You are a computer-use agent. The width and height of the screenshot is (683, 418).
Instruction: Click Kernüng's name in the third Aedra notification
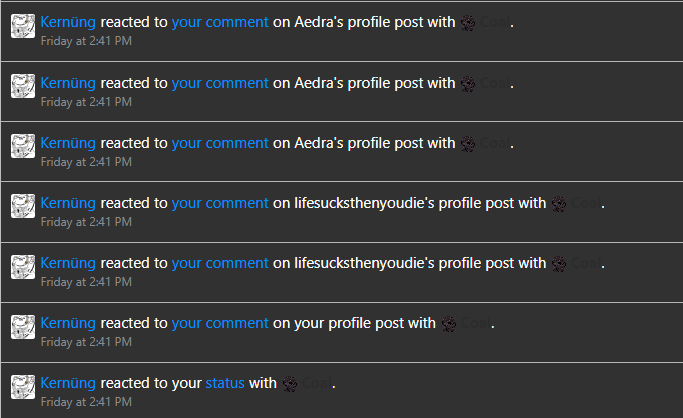pos(68,142)
